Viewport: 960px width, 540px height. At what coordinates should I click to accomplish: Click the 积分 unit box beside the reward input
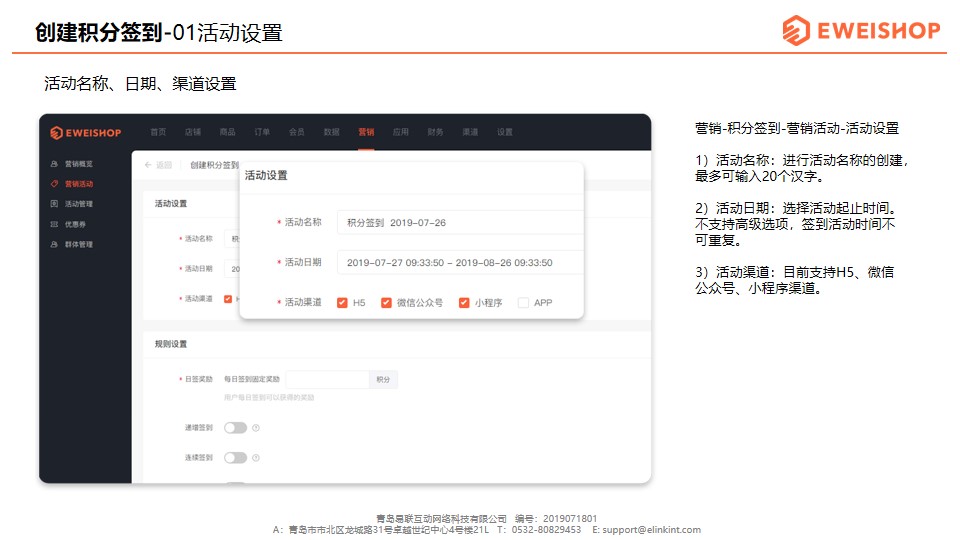[383, 380]
